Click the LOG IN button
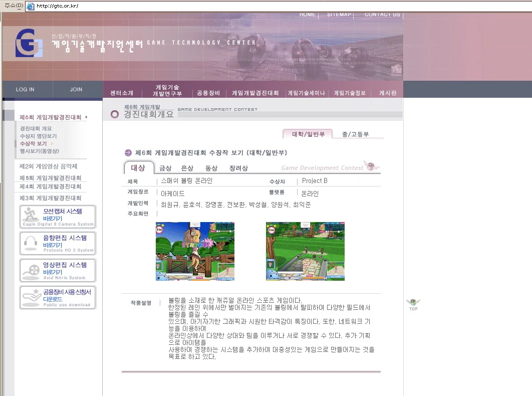The height and width of the screenshot is (396, 532). [25, 89]
